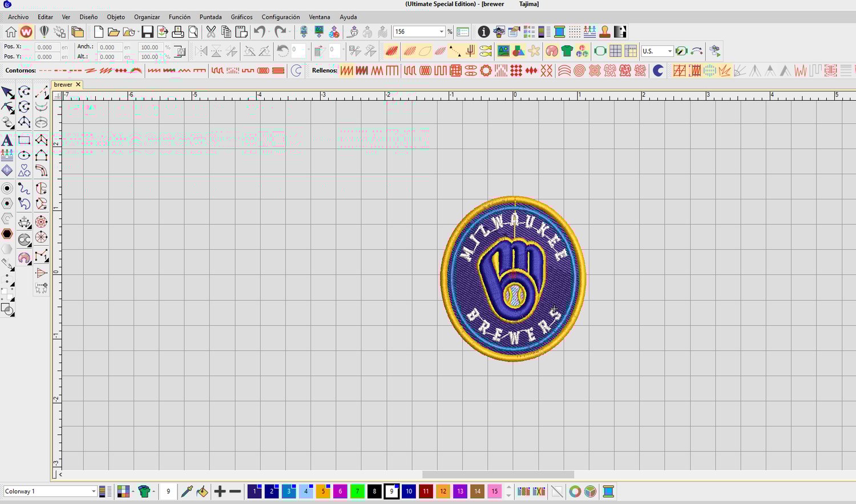Pick the ellipse shape tool
The image size is (856, 504).
(24, 155)
